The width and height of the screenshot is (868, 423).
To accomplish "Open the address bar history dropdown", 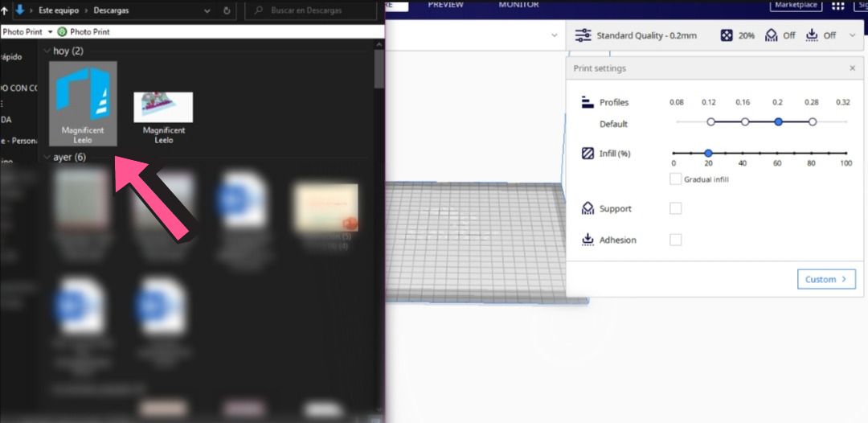I will (207, 10).
